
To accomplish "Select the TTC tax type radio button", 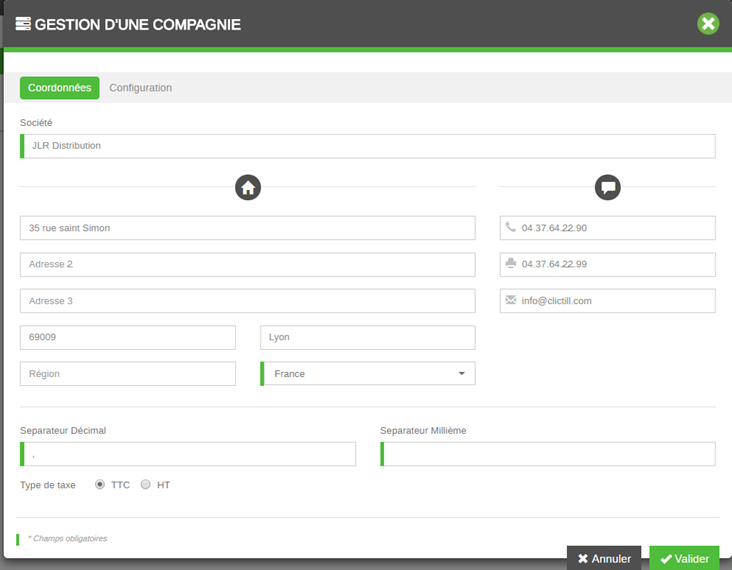I will (99, 484).
